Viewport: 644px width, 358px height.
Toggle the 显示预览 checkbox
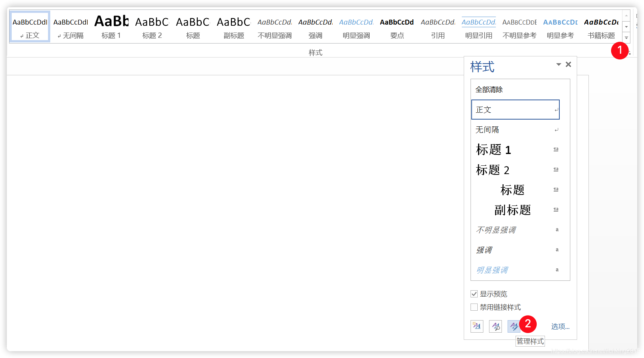click(474, 294)
